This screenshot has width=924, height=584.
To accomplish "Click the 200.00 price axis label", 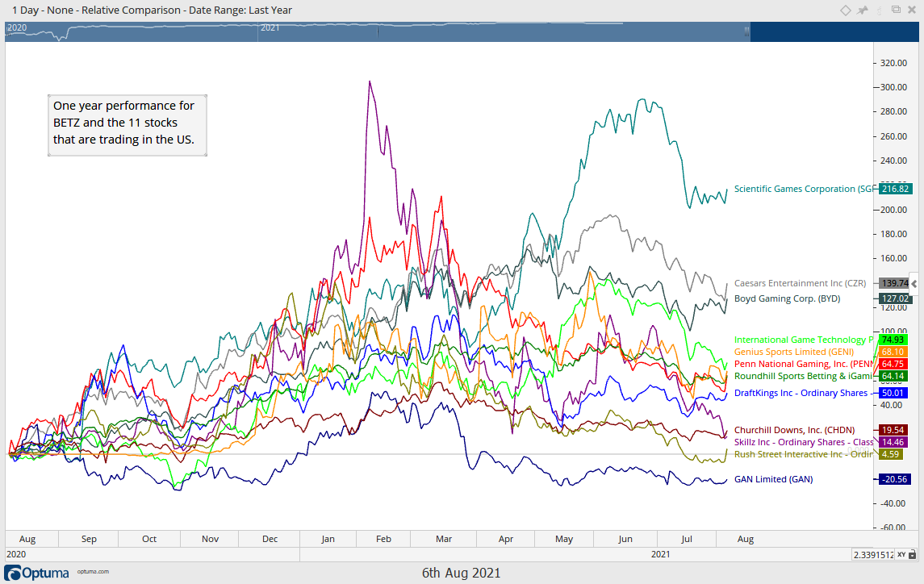I will coord(893,210).
